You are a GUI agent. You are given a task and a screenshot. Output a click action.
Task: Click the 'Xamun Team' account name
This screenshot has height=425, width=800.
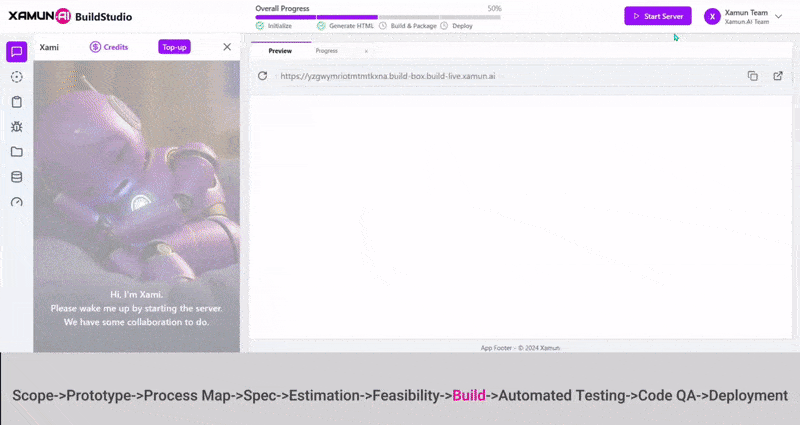point(746,12)
